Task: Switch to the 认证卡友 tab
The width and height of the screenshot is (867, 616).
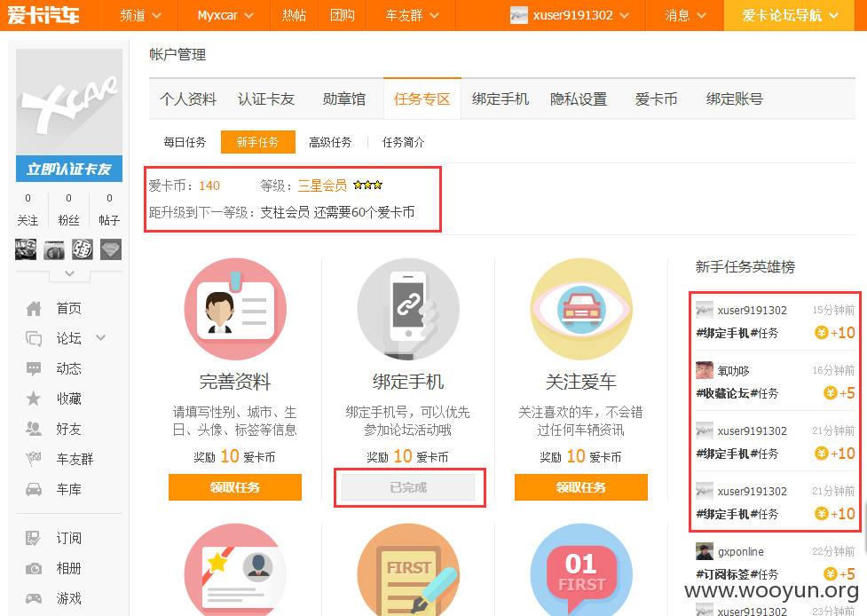Action: pyautogui.click(x=266, y=99)
